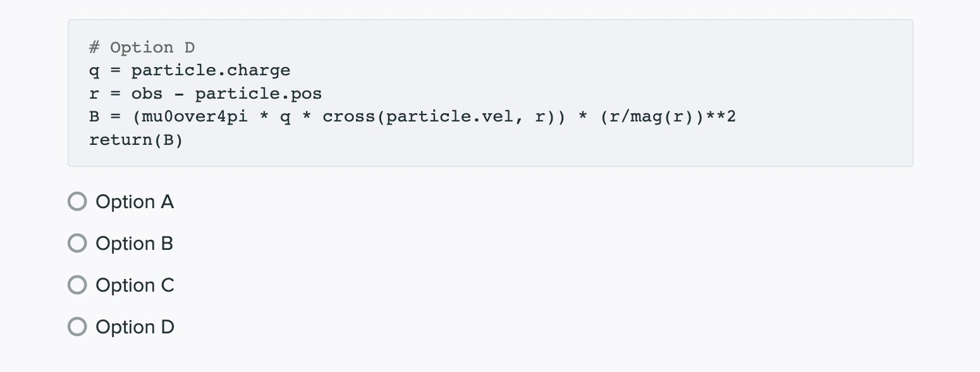Click the 'mu0over4pi' variable name
Viewport: 980px width, 372px height.
coord(196,116)
